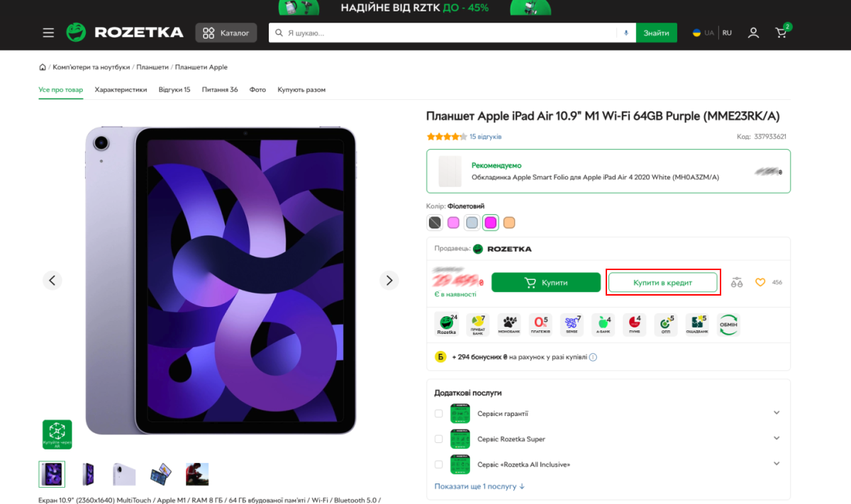Open the bonus info circle icon
Screen dimensions: 851x504
tap(593, 357)
